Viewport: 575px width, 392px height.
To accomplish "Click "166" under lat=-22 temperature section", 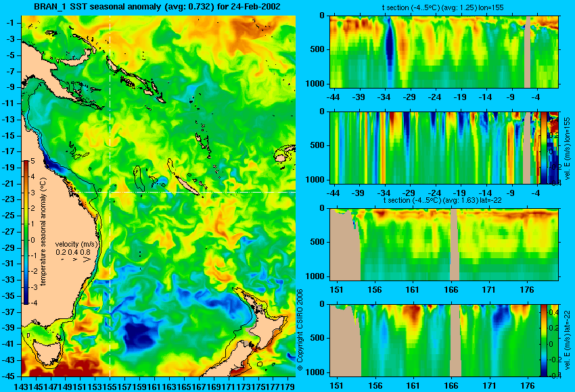I will (451, 290).
